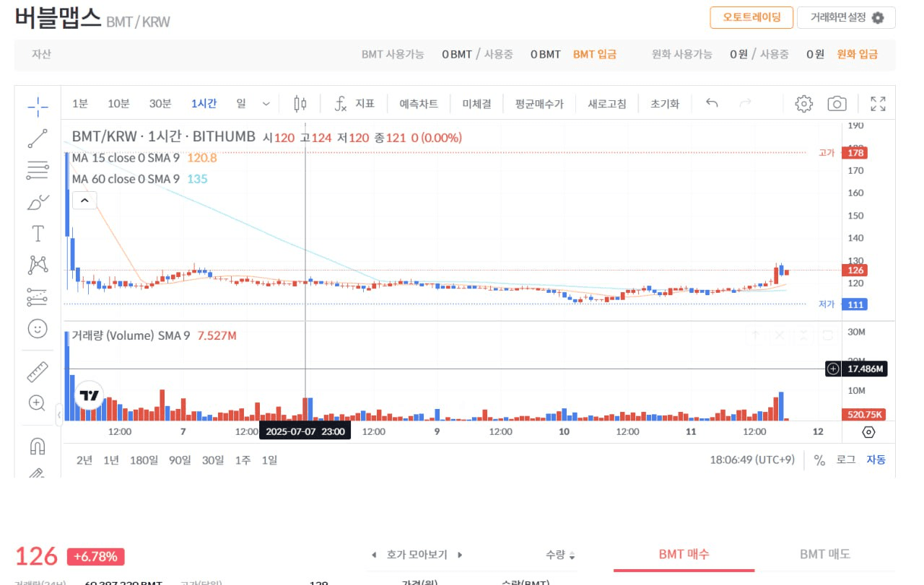Select 10분 interval
The image size is (924, 585).
[118, 104]
